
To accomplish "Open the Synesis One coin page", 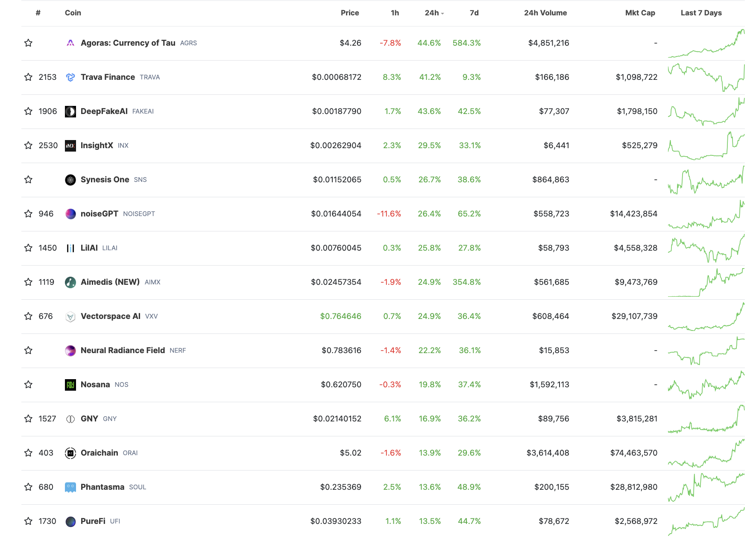I will (105, 179).
